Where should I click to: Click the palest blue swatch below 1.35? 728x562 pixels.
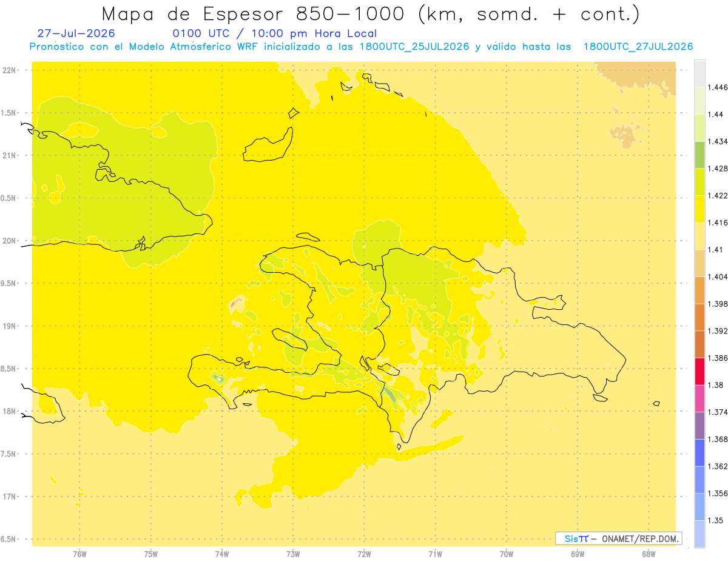[x=699, y=534]
